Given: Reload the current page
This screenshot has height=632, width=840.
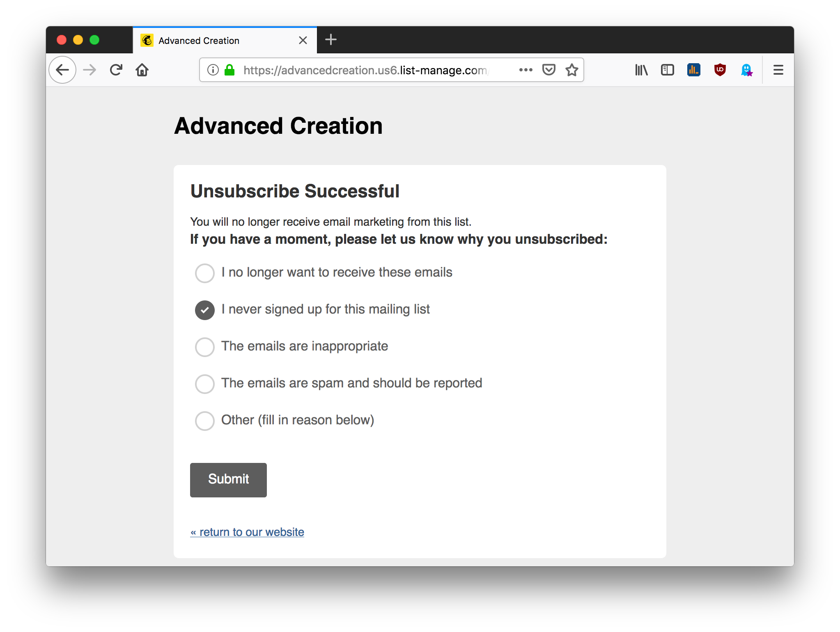Looking at the screenshot, I should point(116,70).
